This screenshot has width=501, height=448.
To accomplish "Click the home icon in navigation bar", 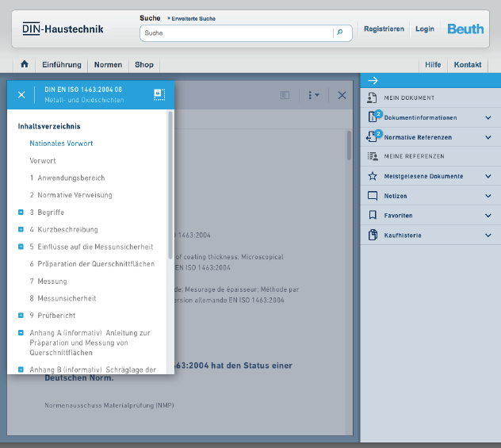I will click(x=25, y=64).
